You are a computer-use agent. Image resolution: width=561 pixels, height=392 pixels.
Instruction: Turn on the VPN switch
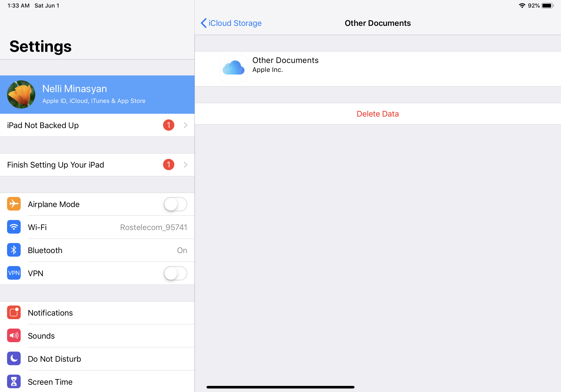click(175, 273)
